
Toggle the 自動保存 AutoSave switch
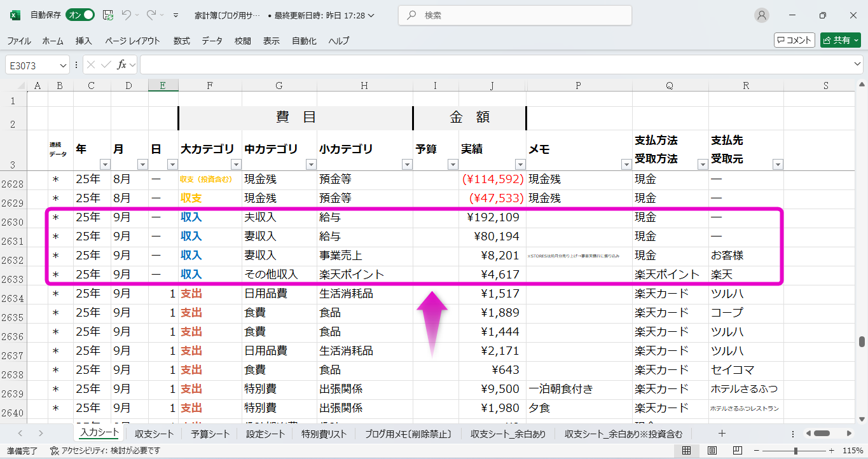80,15
